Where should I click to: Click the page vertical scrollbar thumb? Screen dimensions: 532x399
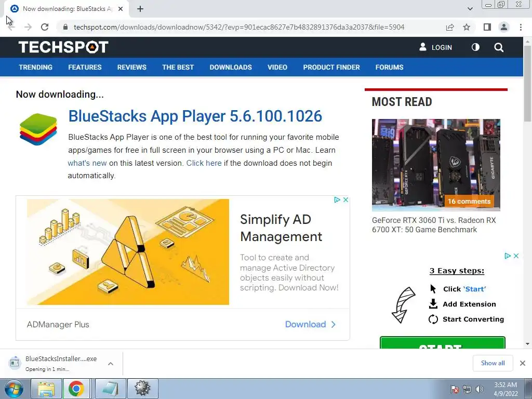[x=527, y=83]
